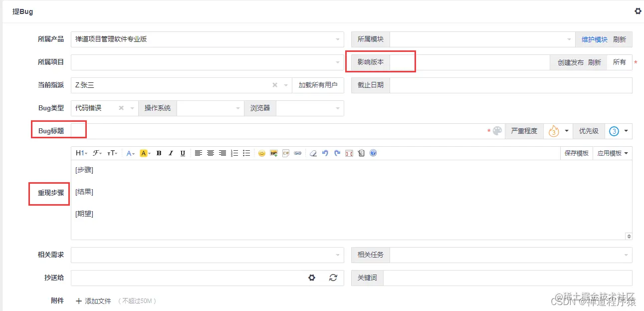Toggle bold formatting in the editor

coord(158,153)
